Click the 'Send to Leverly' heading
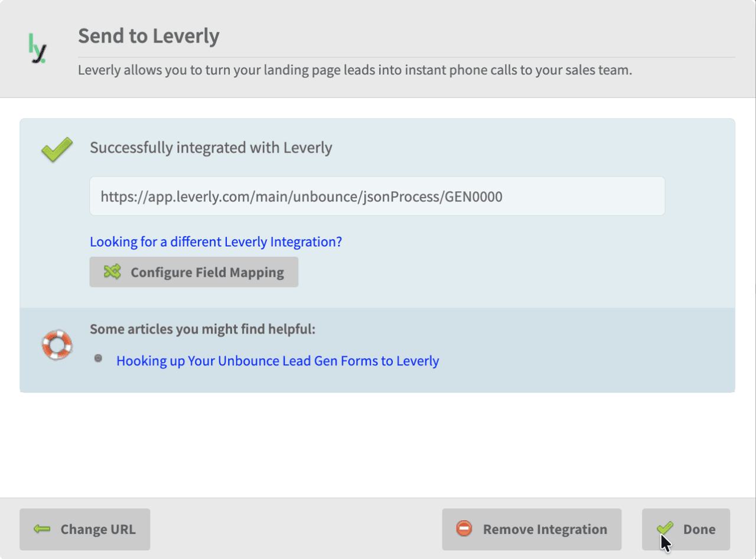756x559 pixels. (149, 36)
